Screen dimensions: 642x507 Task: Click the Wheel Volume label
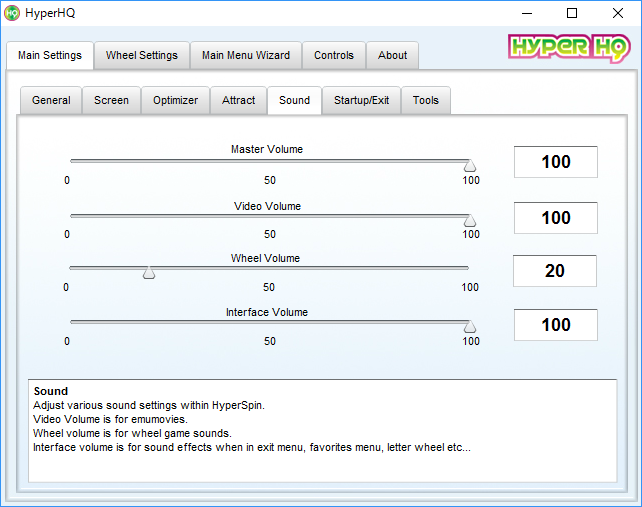click(265, 258)
